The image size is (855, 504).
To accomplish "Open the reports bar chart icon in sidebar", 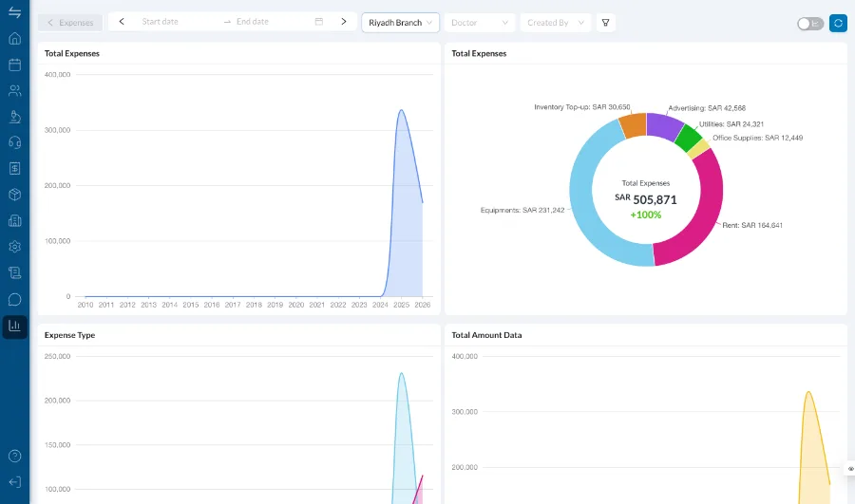I will pos(14,326).
